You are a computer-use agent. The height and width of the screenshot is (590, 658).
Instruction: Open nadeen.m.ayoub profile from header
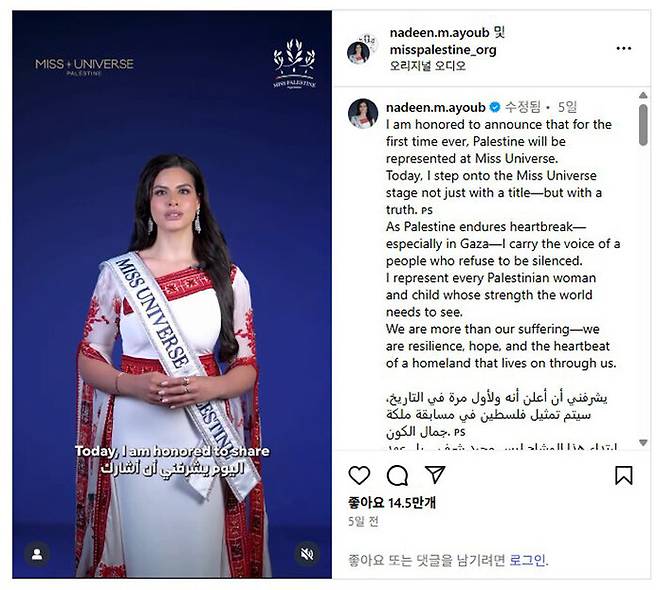click(439, 32)
